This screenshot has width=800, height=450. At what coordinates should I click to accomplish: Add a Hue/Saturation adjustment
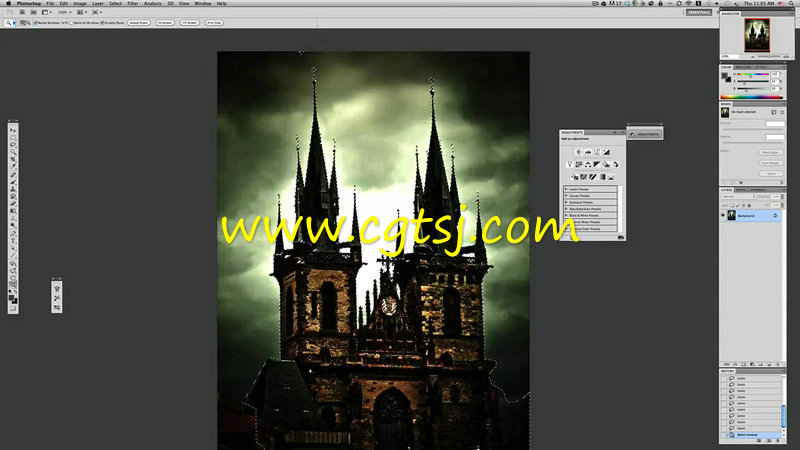(x=579, y=164)
